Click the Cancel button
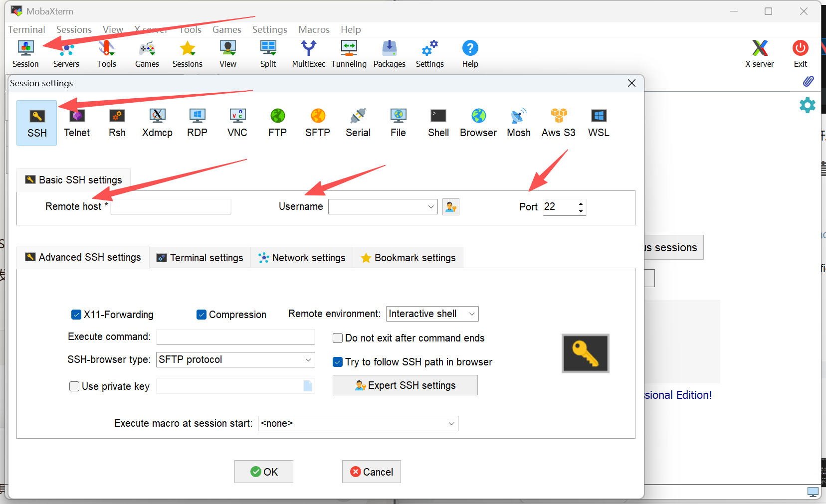826x504 pixels. 372,472
